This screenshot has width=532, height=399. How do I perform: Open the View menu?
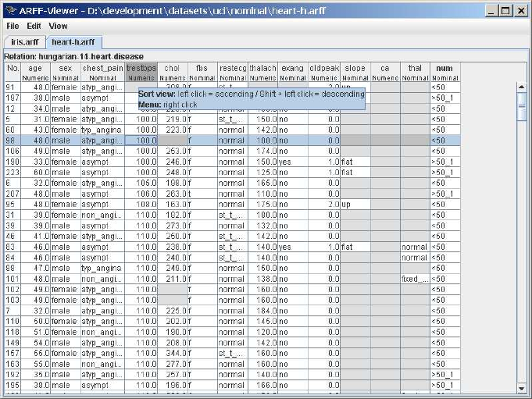58,26
